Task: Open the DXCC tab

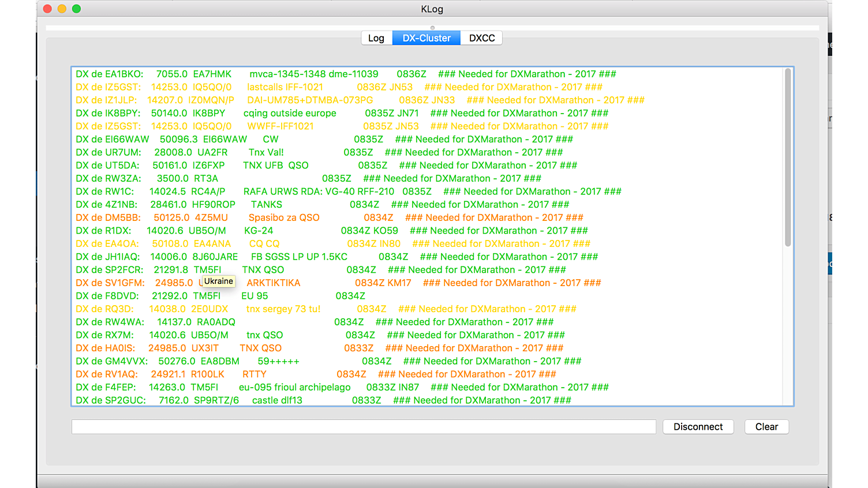Action: coord(482,38)
